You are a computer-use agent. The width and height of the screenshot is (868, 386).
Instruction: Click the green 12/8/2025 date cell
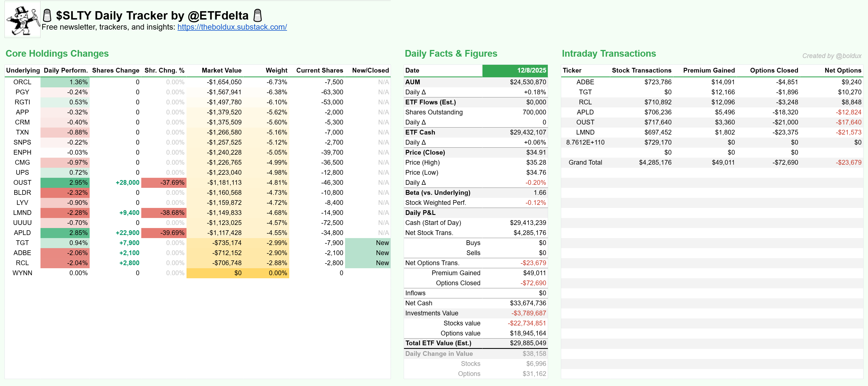point(515,70)
